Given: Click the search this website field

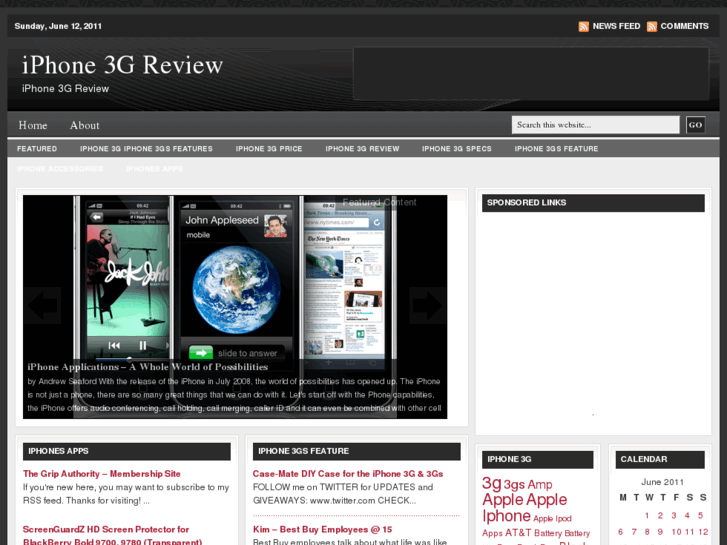Looking at the screenshot, I should click(x=595, y=125).
